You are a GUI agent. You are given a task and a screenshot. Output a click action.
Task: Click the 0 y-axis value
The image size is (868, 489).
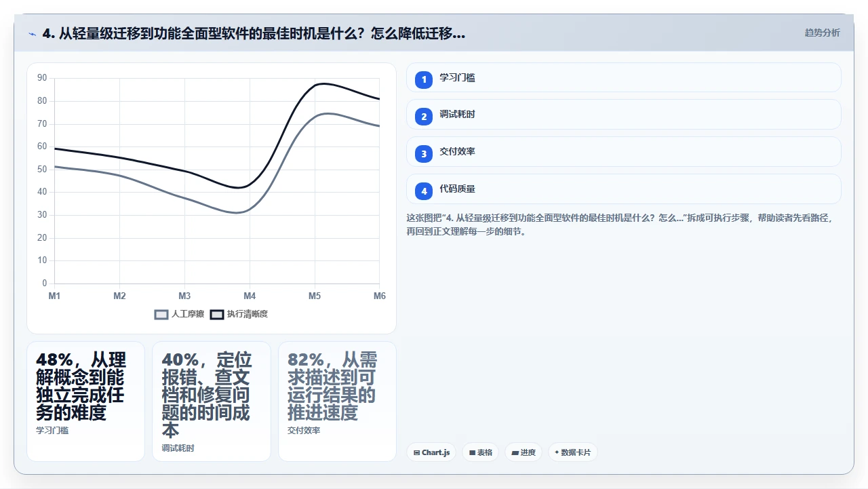click(45, 283)
